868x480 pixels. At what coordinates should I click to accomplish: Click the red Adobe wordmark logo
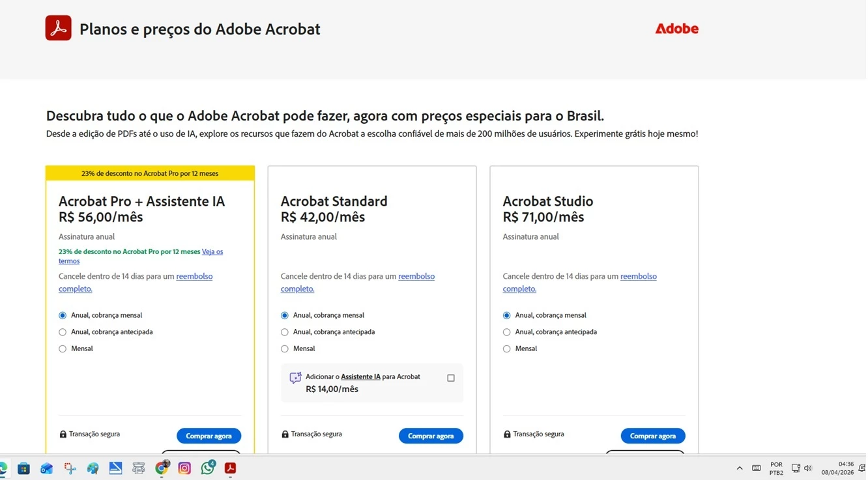coord(676,29)
